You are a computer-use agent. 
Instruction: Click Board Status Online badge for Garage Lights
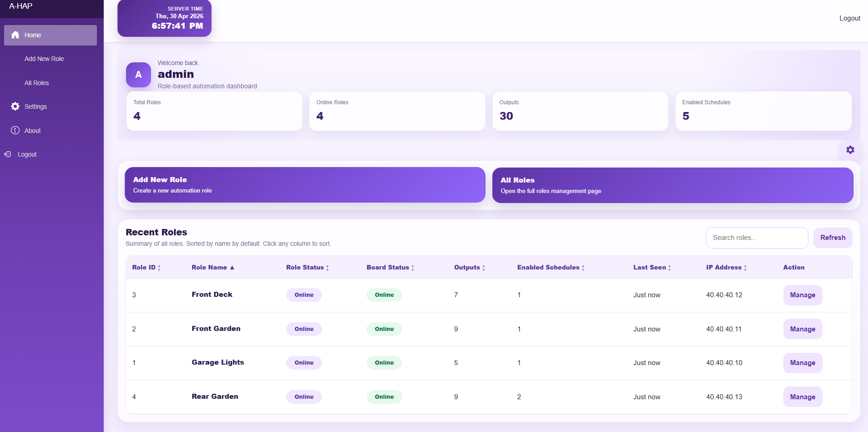pos(384,363)
